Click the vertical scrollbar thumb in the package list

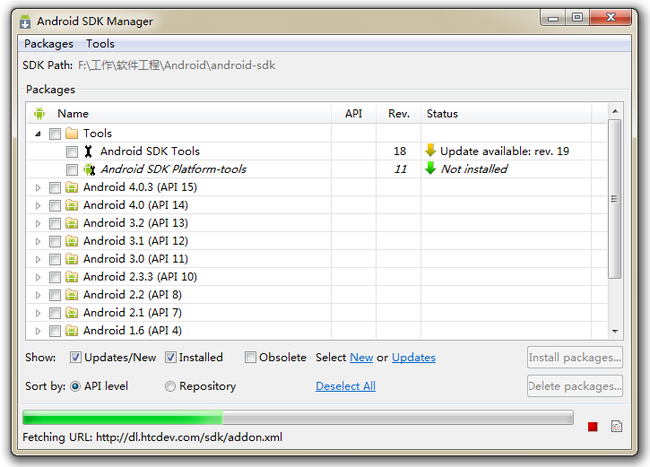click(x=615, y=199)
